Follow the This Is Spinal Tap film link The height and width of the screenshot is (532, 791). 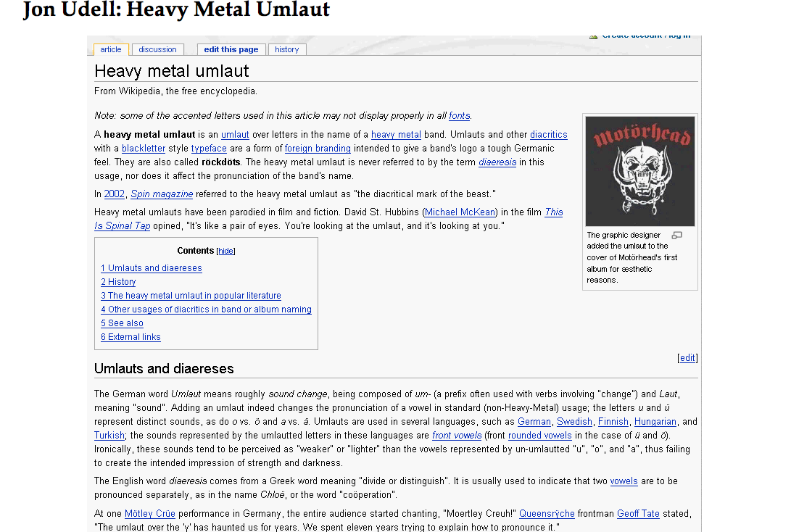pyautogui.click(x=553, y=212)
